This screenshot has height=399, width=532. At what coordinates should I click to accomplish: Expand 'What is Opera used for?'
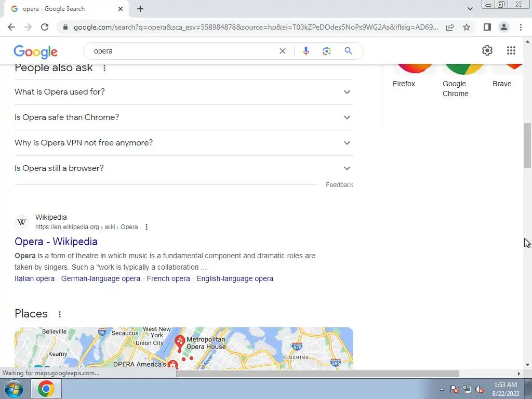184,92
